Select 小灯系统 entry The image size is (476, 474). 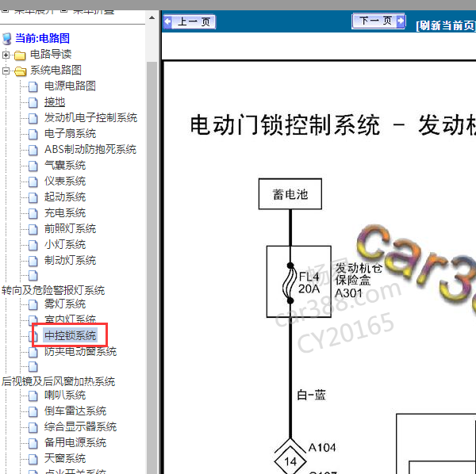pos(65,244)
